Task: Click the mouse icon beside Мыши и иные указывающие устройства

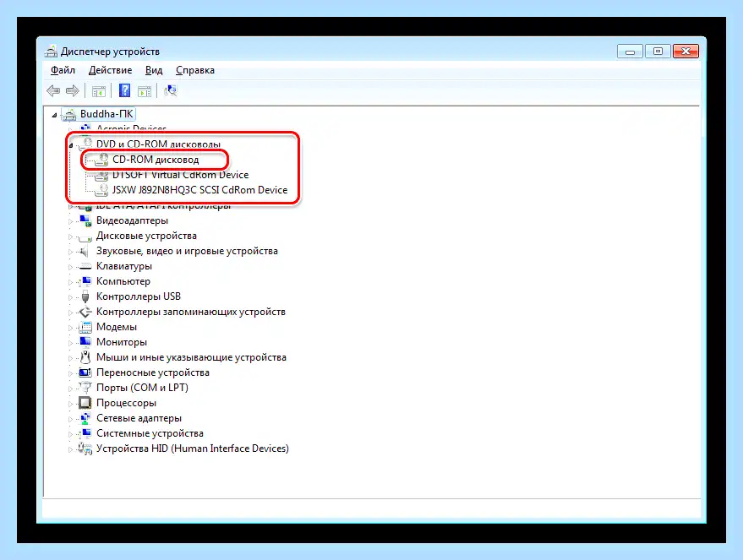Action: point(85,357)
